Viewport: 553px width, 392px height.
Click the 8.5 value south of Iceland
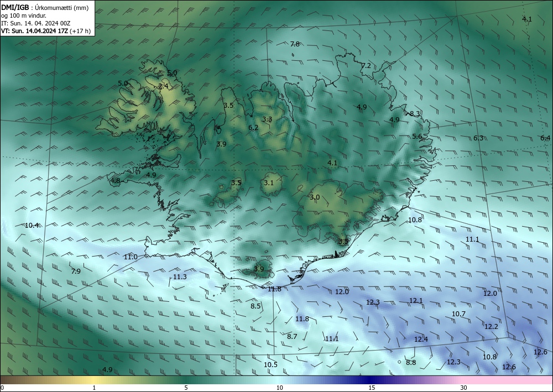point(255,306)
